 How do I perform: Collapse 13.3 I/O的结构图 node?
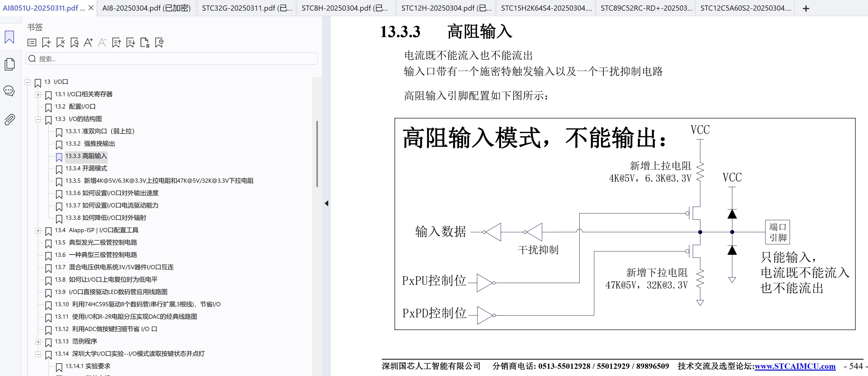coord(38,119)
